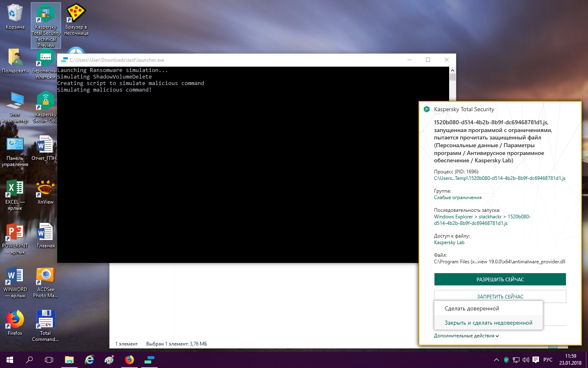
Task: Select Закрыть и сделать недоверенной option
Action: [488, 323]
